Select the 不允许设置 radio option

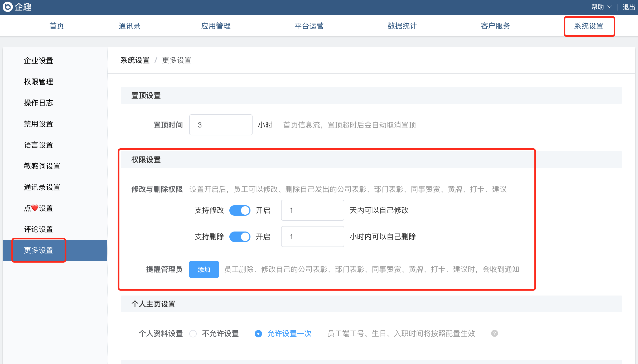click(x=193, y=334)
